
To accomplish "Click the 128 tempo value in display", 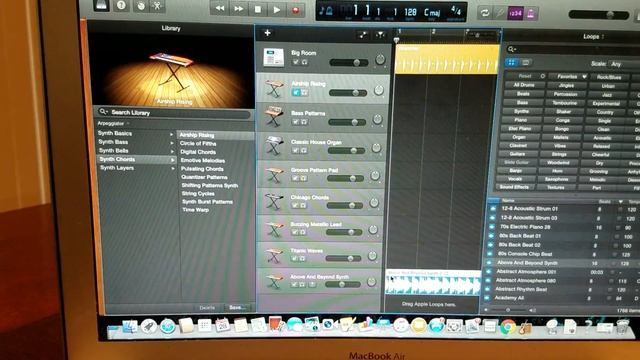I will (x=410, y=12).
